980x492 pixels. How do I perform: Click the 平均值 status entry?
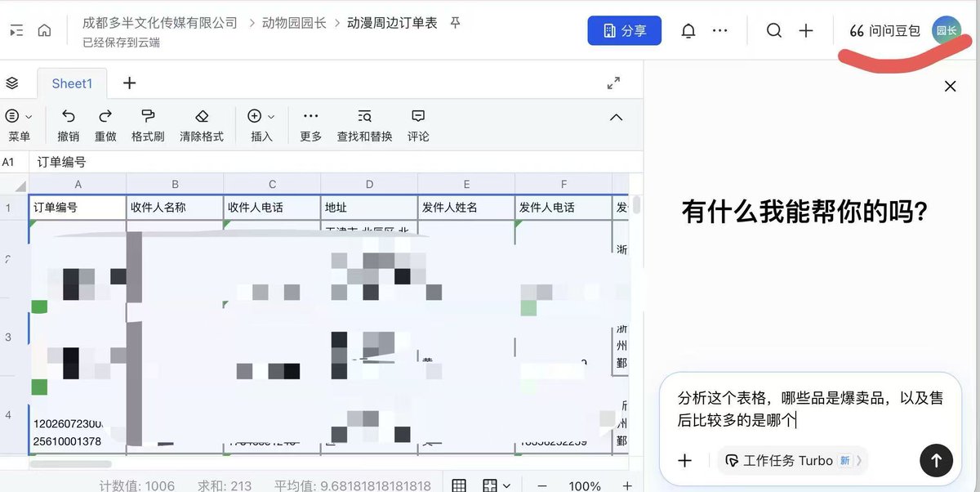pos(353,485)
